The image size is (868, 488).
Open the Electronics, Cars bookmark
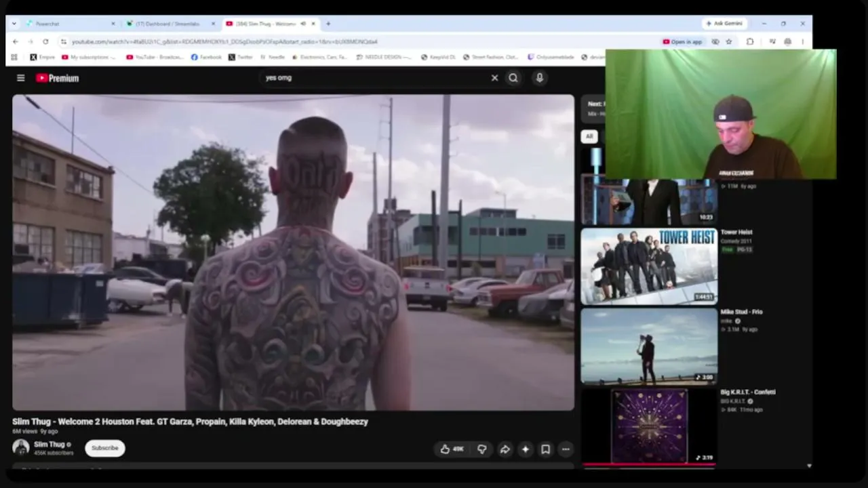point(319,58)
